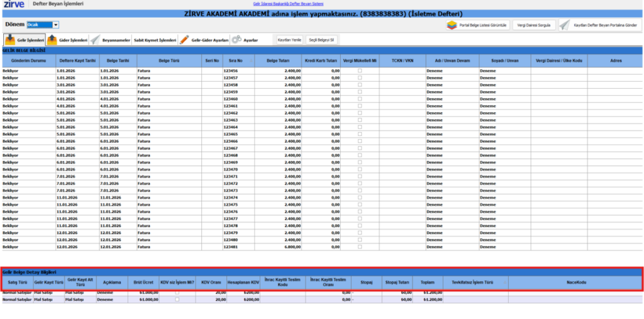Select the row with Sıra No 123465
This screenshot has height=319, width=644.
(323, 134)
